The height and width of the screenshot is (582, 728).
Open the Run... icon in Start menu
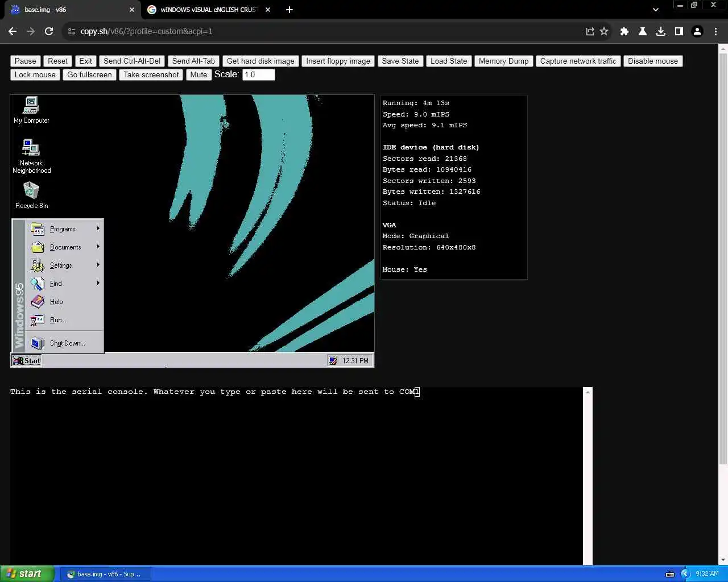point(38,320)
